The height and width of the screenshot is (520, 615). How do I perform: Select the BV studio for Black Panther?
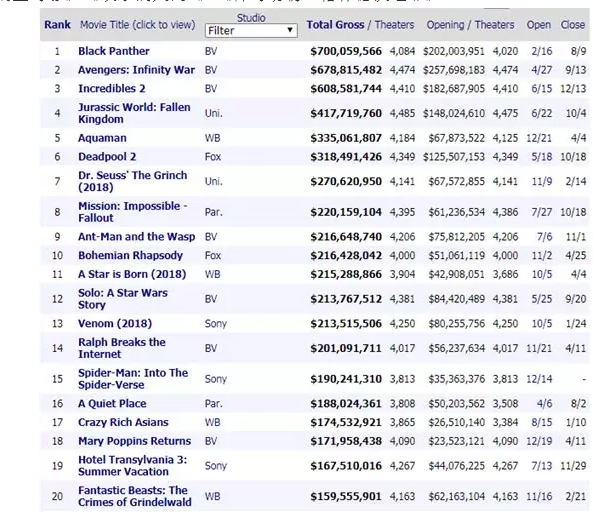211,51
